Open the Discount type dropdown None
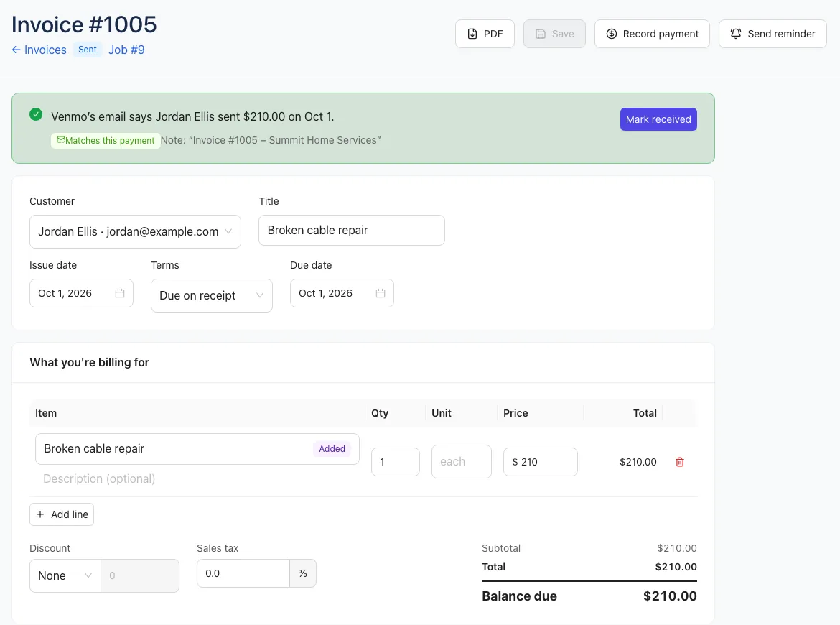Viewport: 840px width, 625px height. click(x=65, y=575)
